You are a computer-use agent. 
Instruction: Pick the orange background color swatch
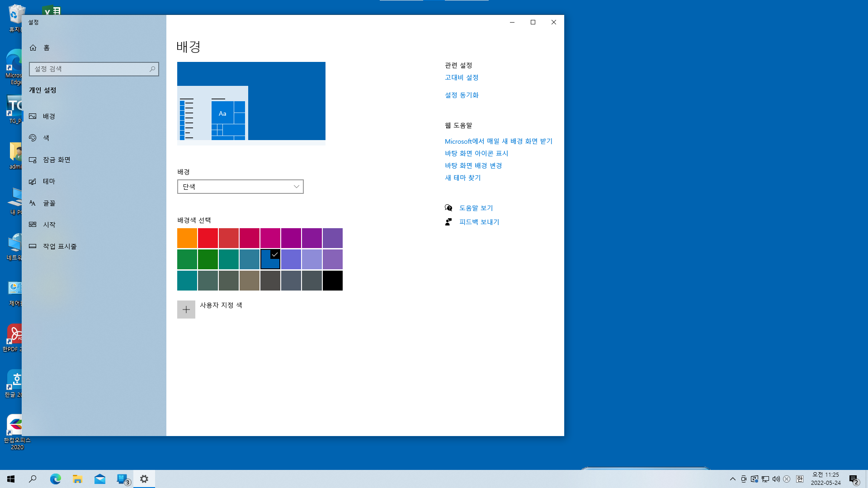[x=187, y=238]
